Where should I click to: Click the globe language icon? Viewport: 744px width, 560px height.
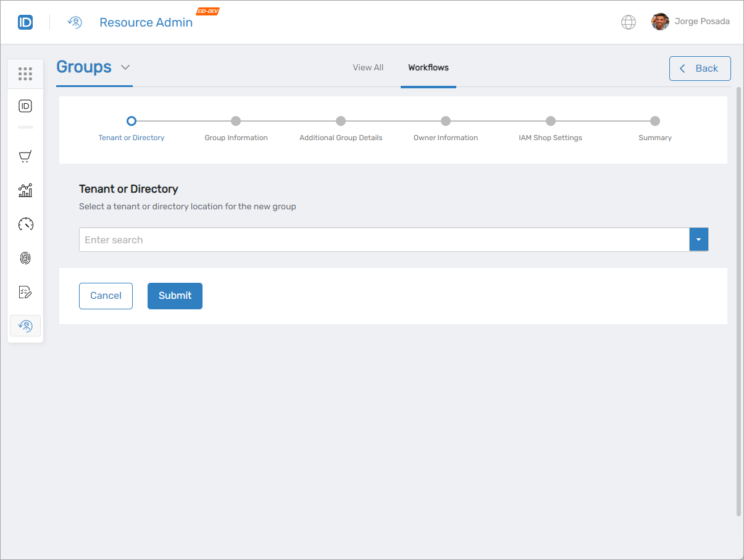[628, 22]
